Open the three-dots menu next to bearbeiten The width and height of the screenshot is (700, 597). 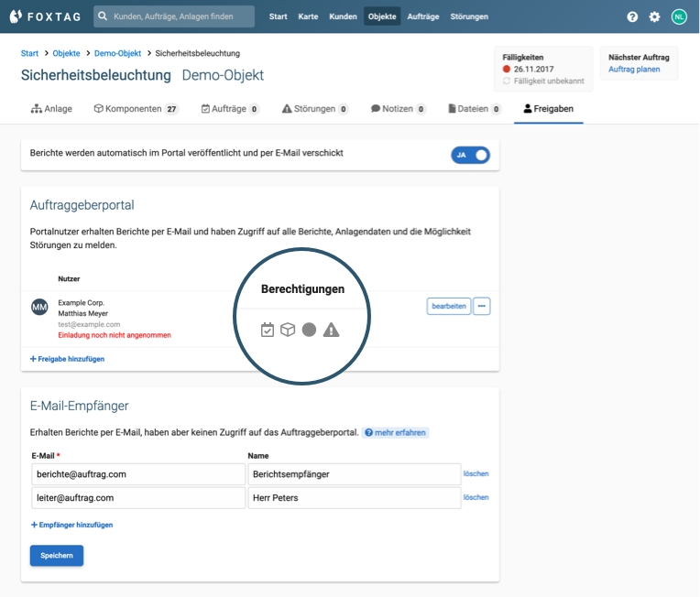(482, 306)
